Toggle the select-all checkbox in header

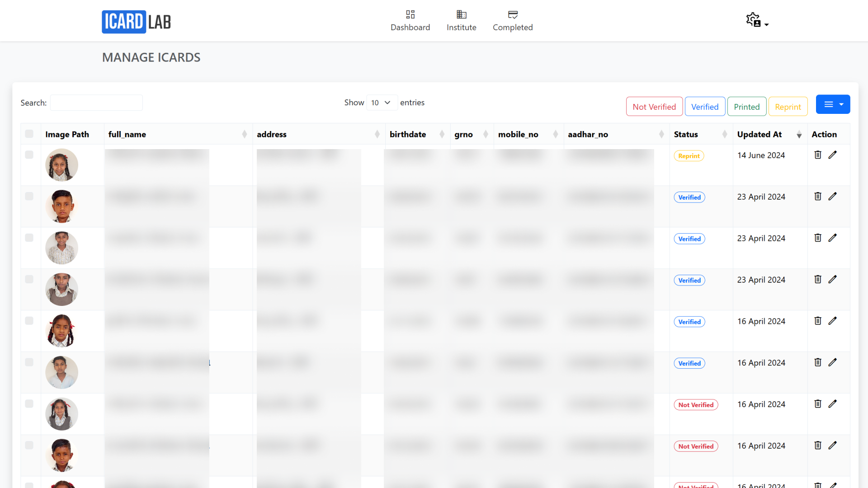pyautogui.click(x=29, y=134)
